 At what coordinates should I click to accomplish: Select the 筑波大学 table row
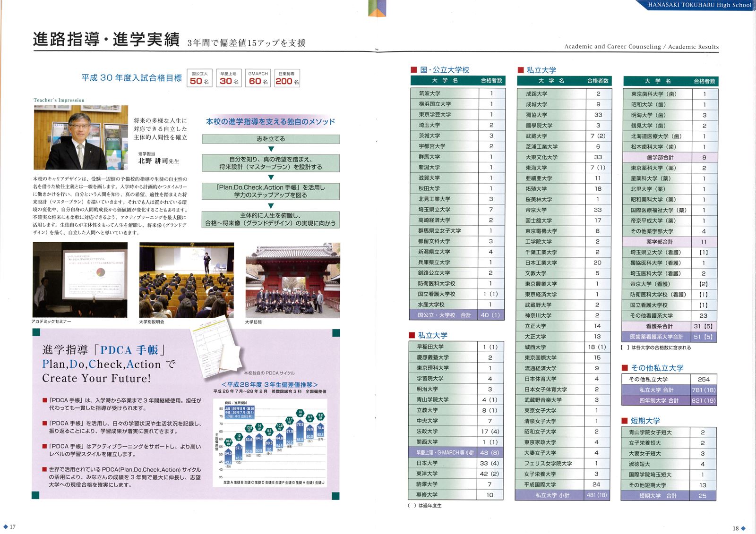pos(458,93)
